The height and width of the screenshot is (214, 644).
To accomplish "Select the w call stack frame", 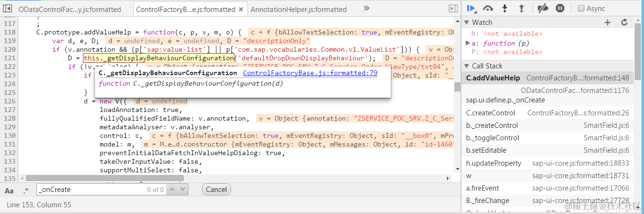I will [x=547, y=176].
